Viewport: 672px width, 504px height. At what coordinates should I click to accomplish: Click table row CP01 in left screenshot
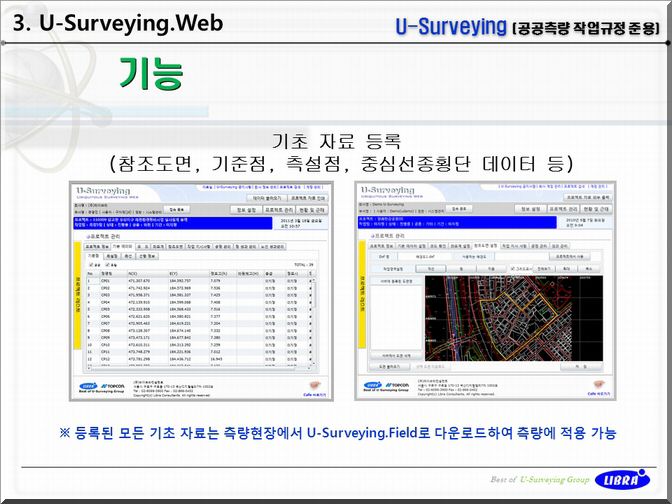coord(199,281)
